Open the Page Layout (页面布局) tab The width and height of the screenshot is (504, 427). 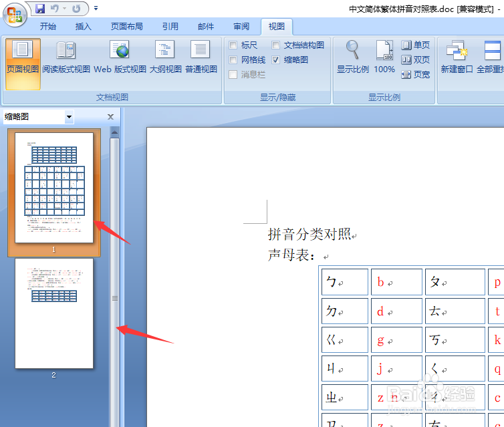coord(126,26)
